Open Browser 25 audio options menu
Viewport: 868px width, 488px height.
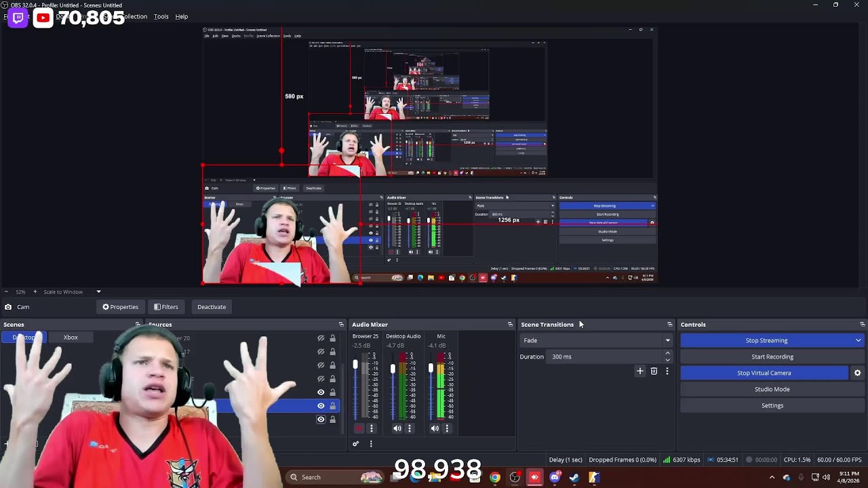(x=372, y=428)
